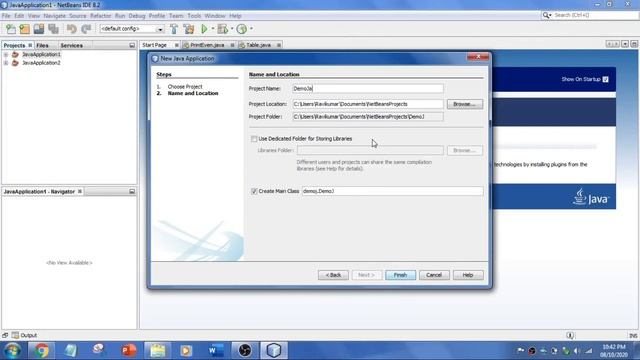
Task: Click the OBS Studio taskbar icon
Action: click(x=244, y=351)
